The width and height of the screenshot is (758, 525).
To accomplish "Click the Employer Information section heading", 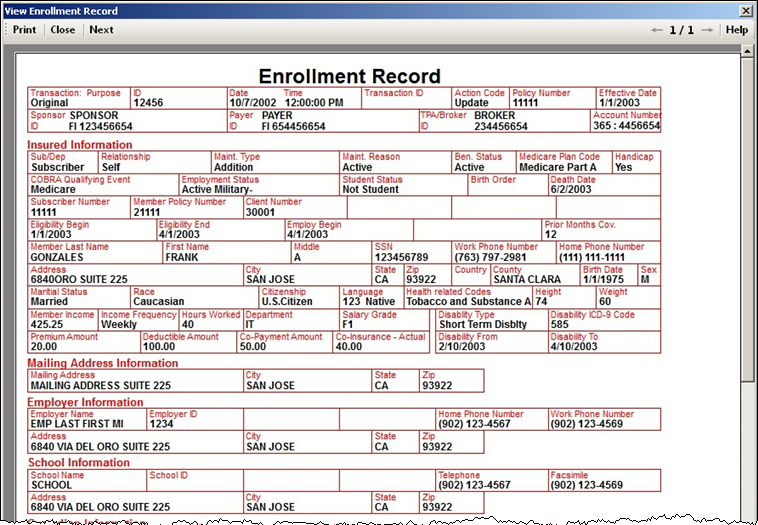I will tap(85, 402).
